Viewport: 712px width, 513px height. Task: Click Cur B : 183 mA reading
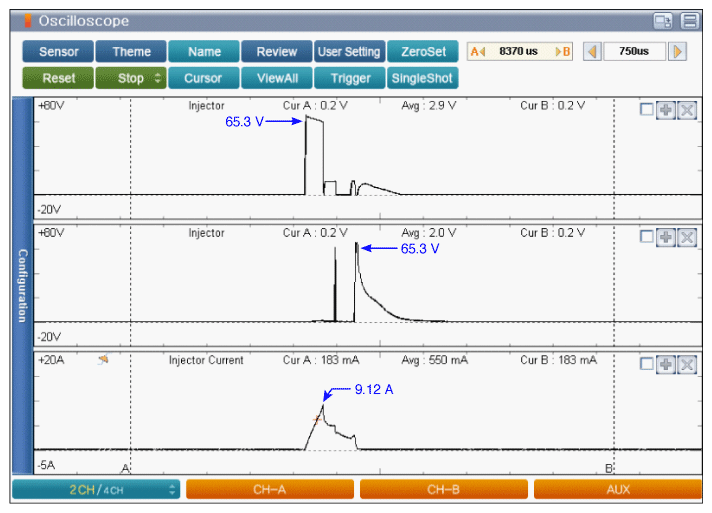pos(559,360)
